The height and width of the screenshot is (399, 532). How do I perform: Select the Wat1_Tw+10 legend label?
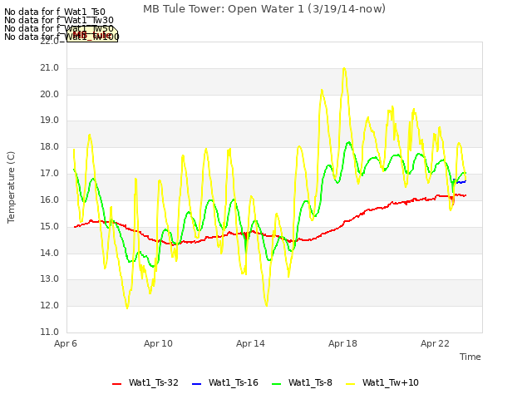pyautogui.click(x=390, y=382)
